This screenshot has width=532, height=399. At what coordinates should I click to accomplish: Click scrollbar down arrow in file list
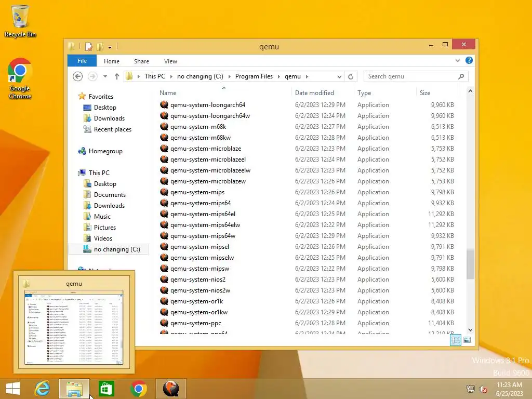470,330
